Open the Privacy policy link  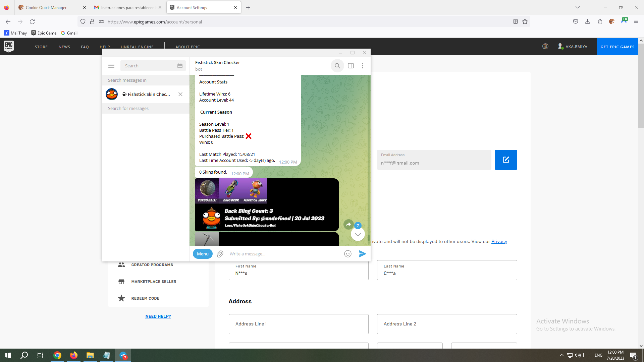coord(499,241)
